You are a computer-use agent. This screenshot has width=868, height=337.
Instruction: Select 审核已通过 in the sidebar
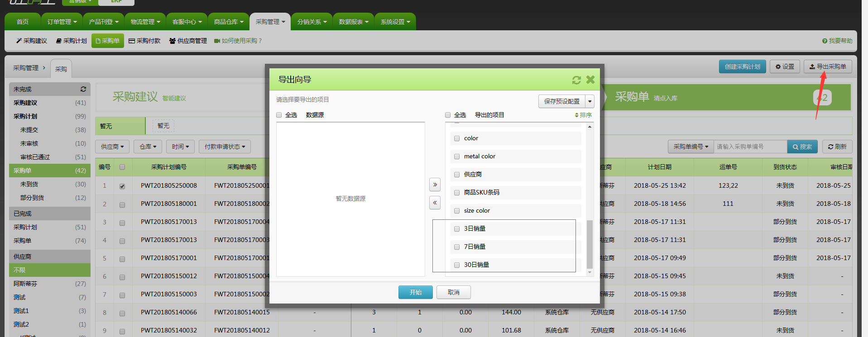pyautogui.click(x=50, y=157)
